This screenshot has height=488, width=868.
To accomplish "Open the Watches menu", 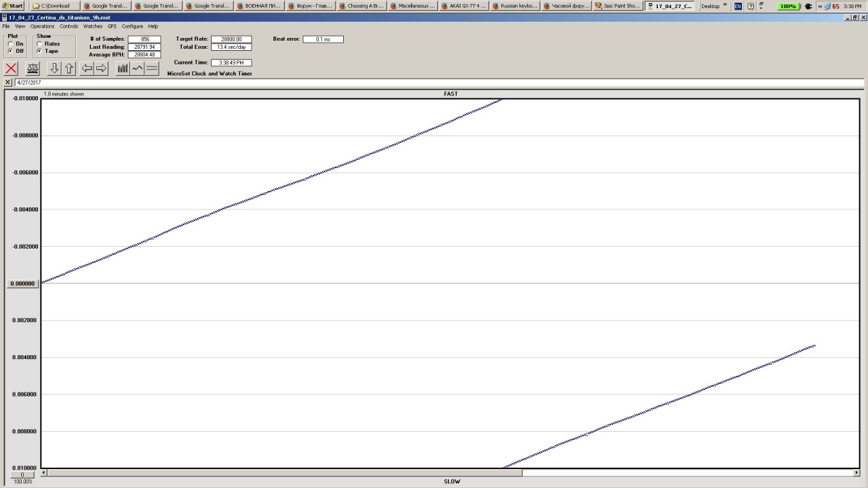I will point(93,26).
